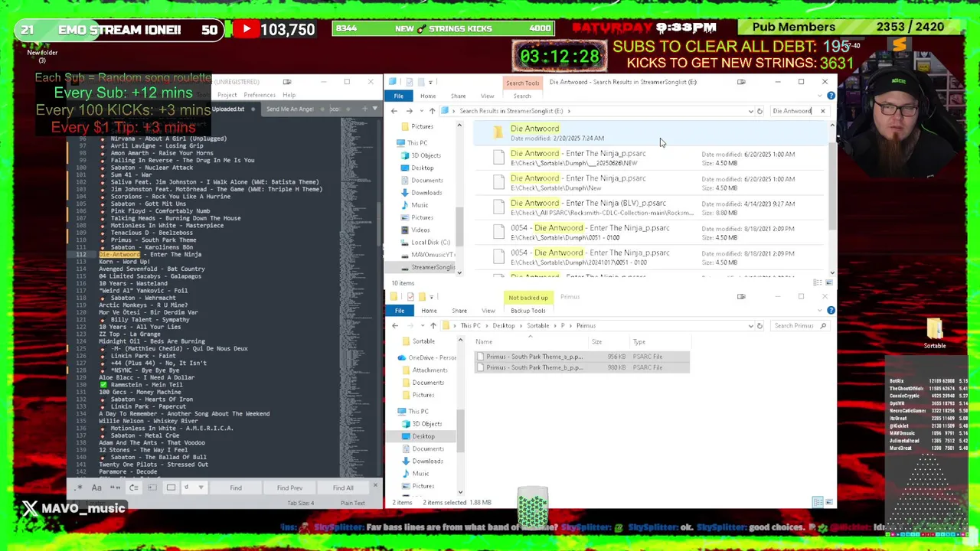The width and height of the screenshot is (980, 551).
Task: Close the Sublime find panel
Action: pos(374,485)
